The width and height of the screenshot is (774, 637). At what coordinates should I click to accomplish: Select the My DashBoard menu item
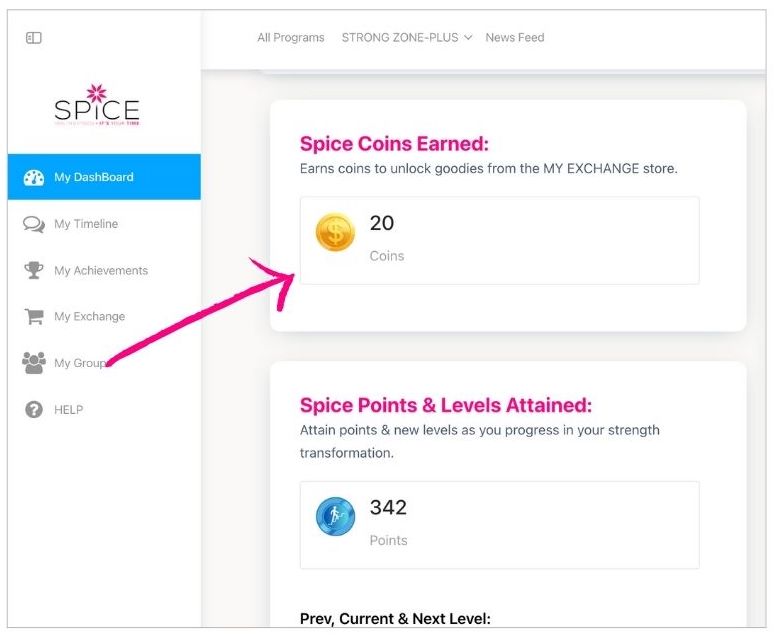[94, 178]
